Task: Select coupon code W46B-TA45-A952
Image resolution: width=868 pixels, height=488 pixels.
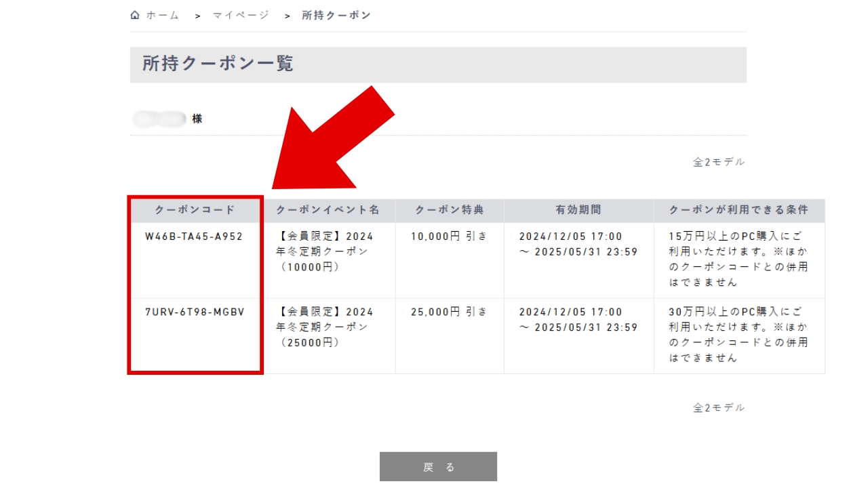Action: point(194,237)
